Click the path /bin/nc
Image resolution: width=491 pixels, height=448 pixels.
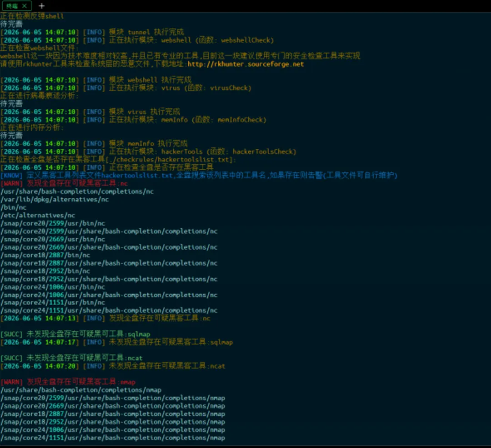coord(13,207)
